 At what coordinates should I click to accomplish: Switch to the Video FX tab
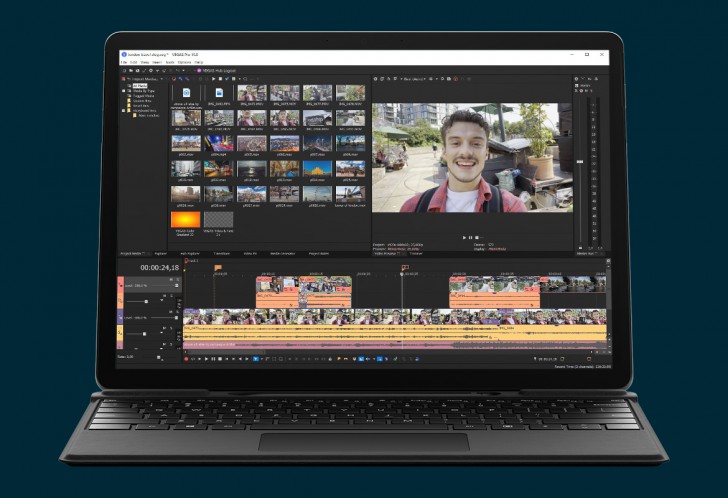click(x=250, y=253)
